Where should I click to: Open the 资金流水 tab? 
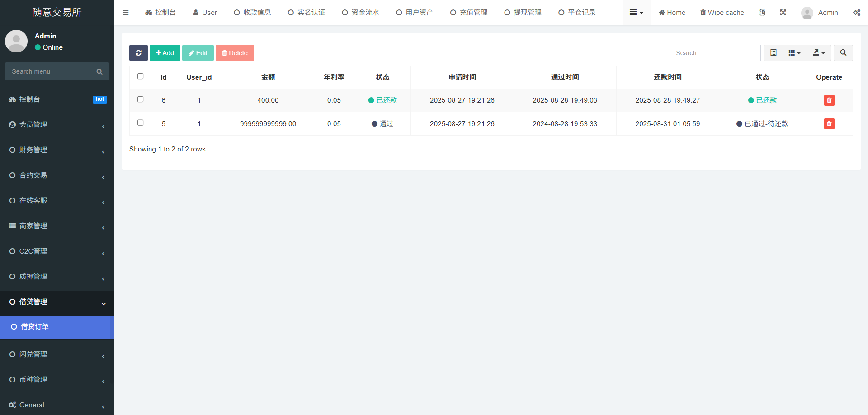[x=360, y=13]
